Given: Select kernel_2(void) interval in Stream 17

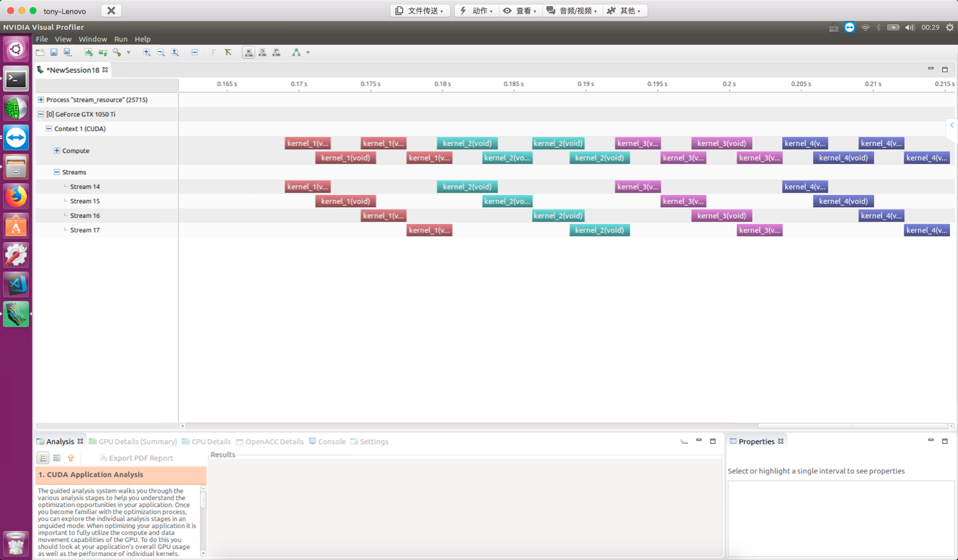Looking at the screenshot, I should [600, 230].
